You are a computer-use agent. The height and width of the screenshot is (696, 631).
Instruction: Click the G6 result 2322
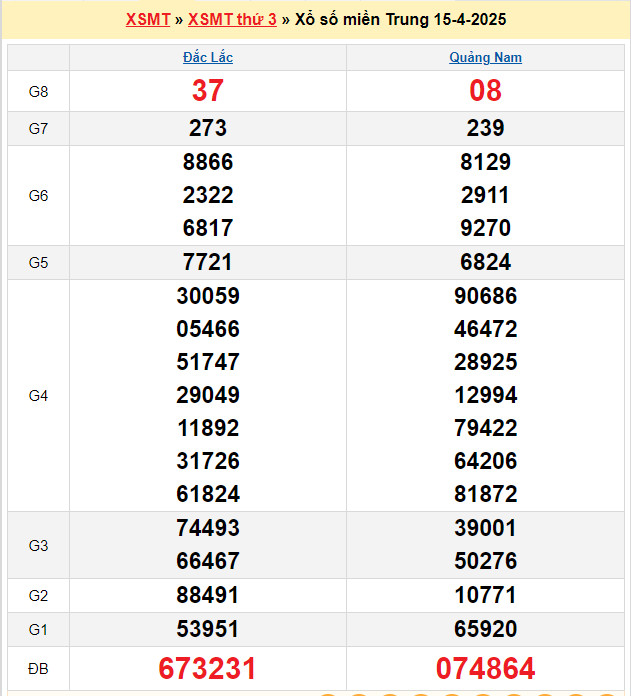[208, 195]
